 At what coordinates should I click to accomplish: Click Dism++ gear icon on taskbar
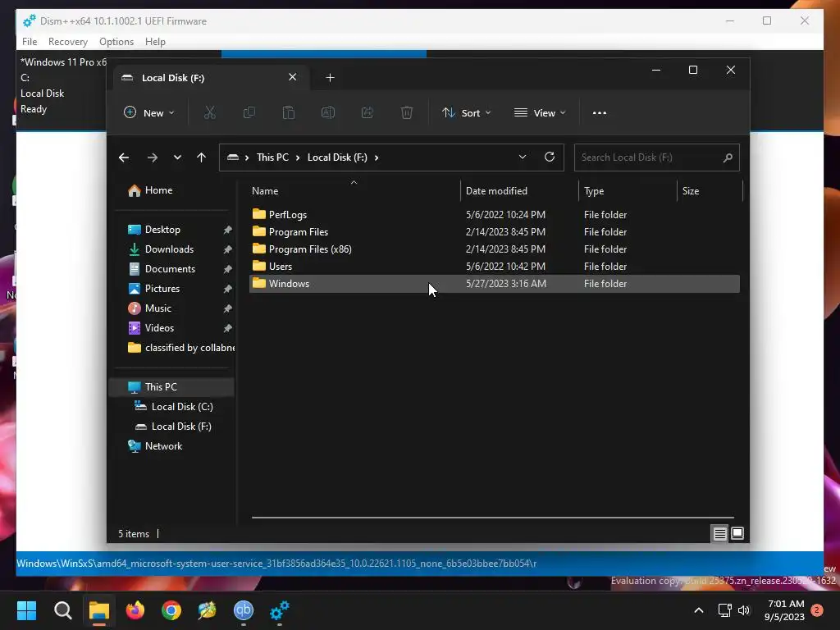(x=280, y=610)
